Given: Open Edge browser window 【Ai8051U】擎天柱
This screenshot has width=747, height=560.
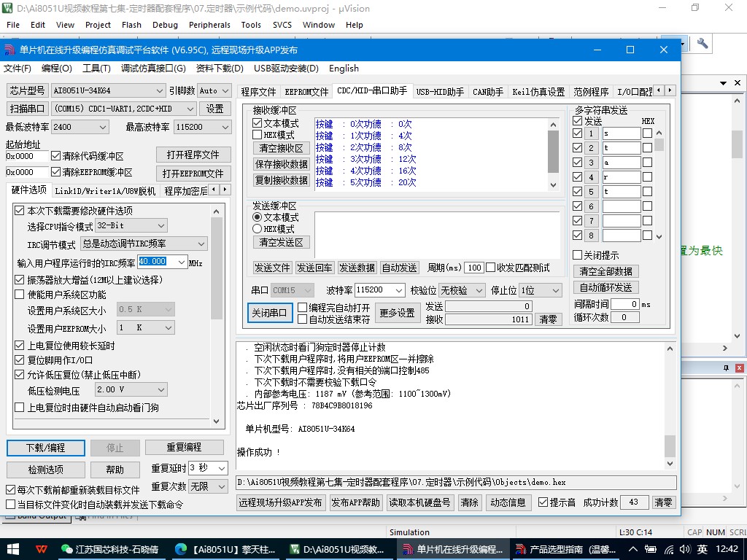Looking at the screenshot, I should pos(225,548).
